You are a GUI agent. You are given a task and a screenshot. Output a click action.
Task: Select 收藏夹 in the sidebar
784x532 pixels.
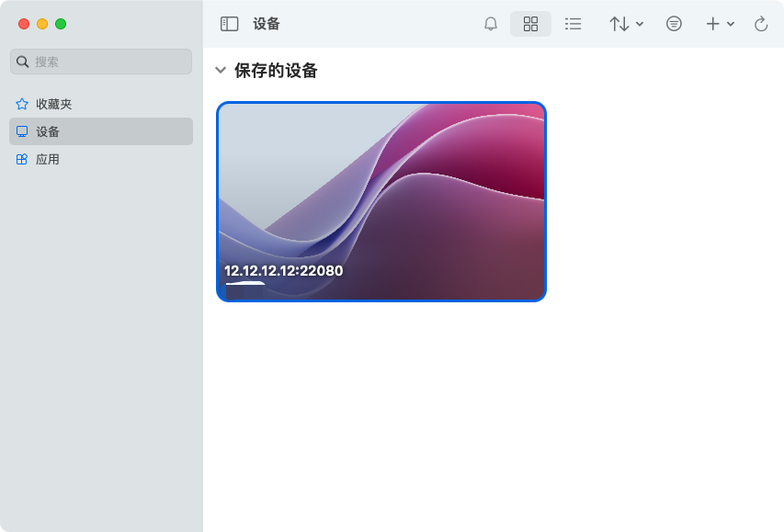[101, 104]
